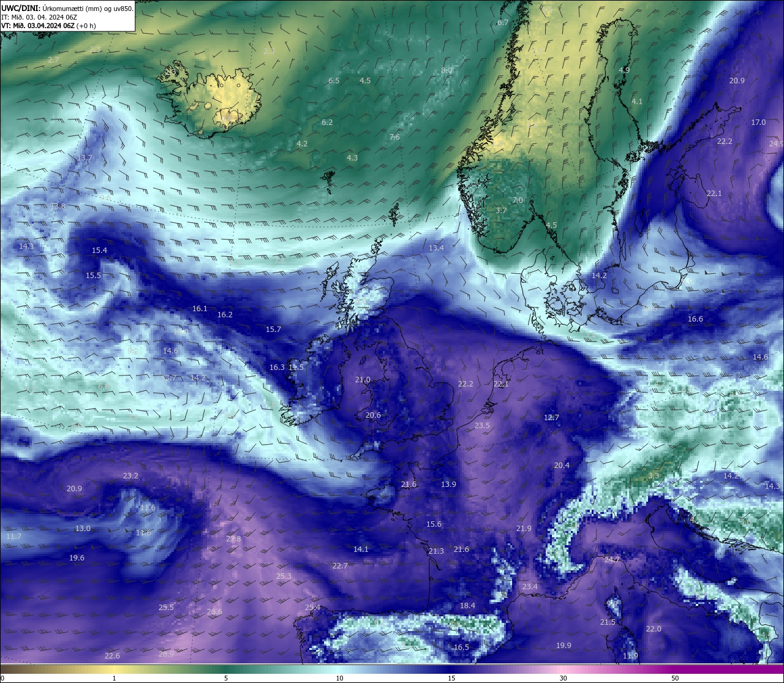Click the map value "3.3"

click(x=654, y=476)
